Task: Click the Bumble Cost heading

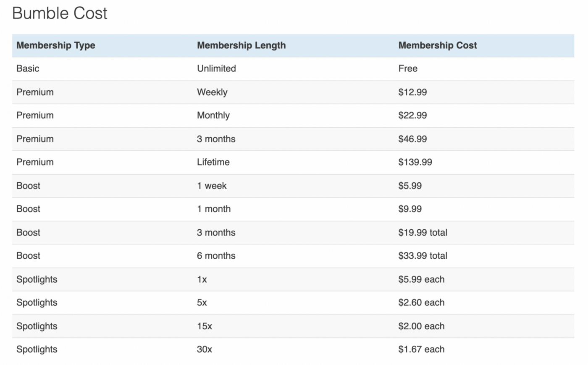Action: (x=60, y=13)
